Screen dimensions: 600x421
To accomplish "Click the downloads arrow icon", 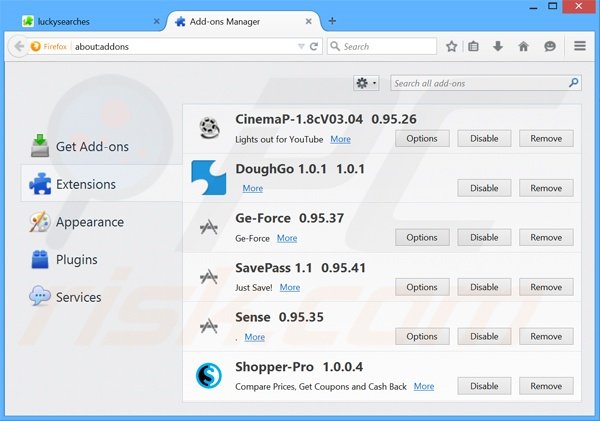I will pos(498,46).
